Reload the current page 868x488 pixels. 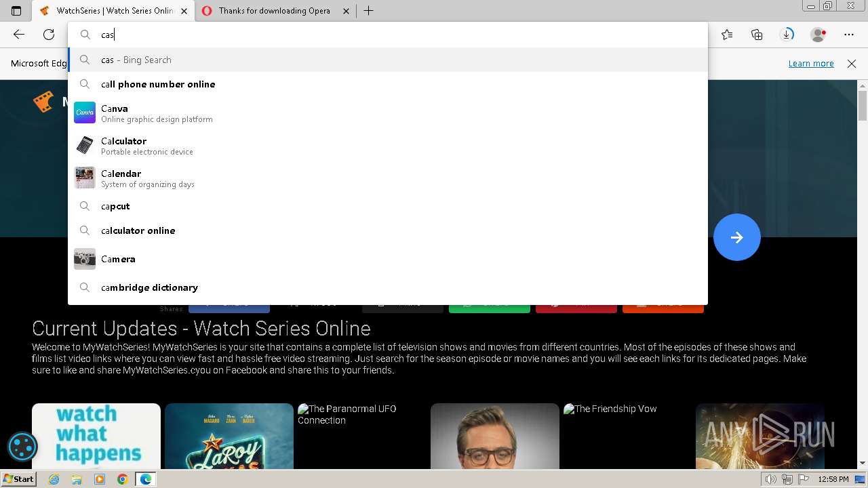[x=49, y=35]
